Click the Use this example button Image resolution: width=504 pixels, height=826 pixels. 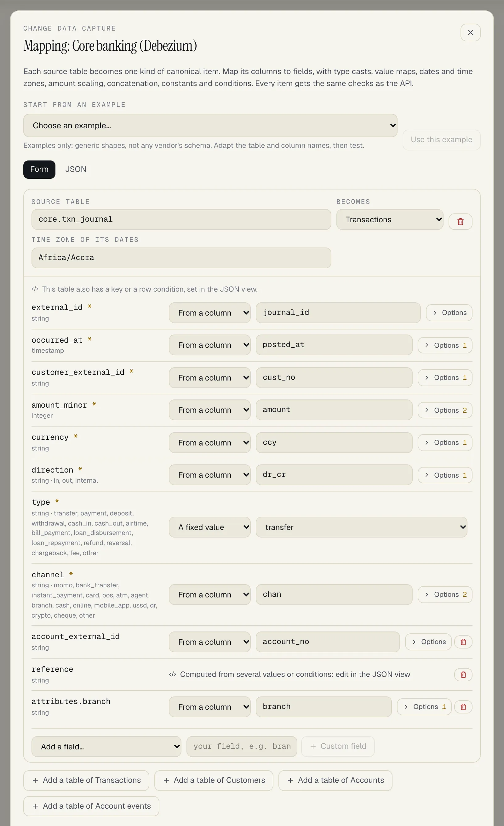[x=441, y=140]
